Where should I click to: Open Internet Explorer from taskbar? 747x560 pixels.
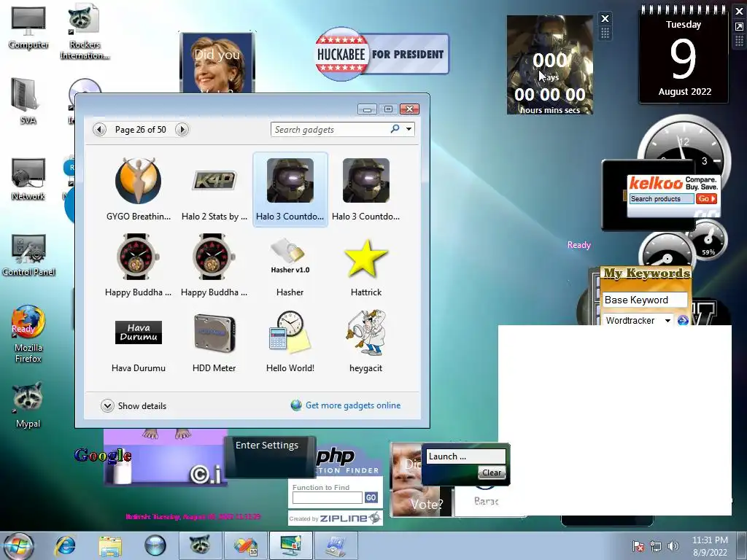65,545
